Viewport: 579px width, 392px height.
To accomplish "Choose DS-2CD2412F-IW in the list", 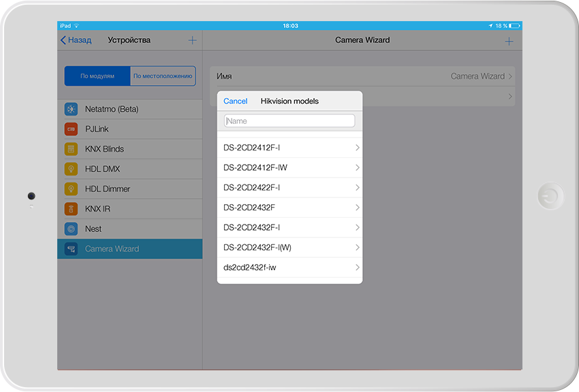I will click(x=289, y=167).
